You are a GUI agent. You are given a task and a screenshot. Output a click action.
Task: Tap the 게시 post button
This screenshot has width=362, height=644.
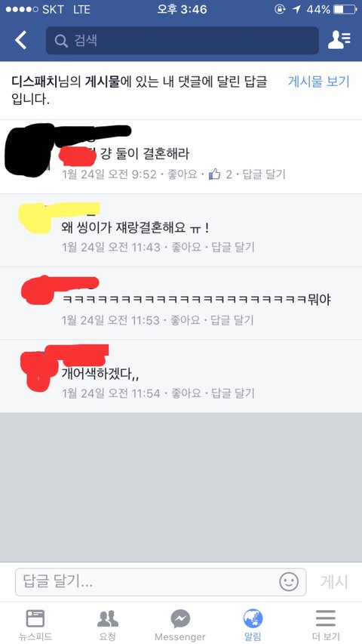[x=333, y=582]
